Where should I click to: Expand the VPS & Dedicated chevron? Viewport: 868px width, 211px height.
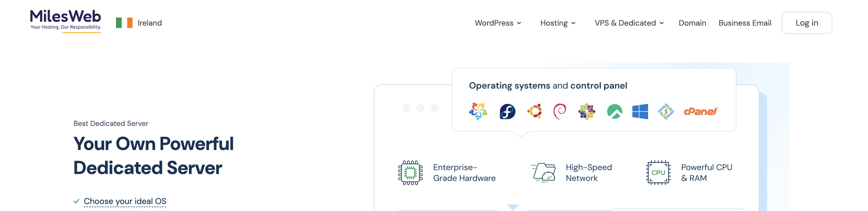tap(661, 23)
